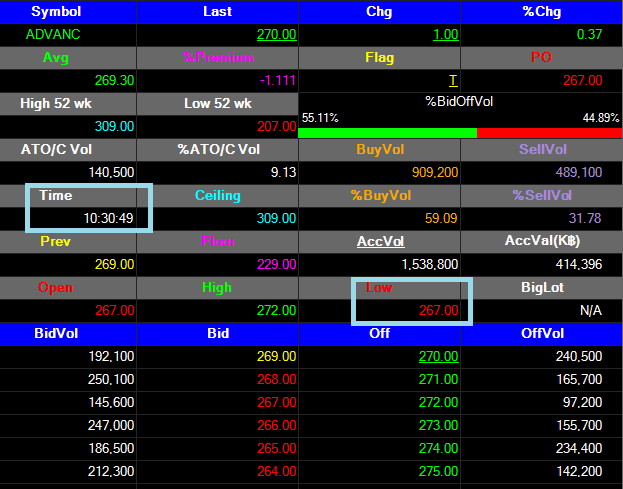Click offer price 275.00

click(x=439, y=472)
